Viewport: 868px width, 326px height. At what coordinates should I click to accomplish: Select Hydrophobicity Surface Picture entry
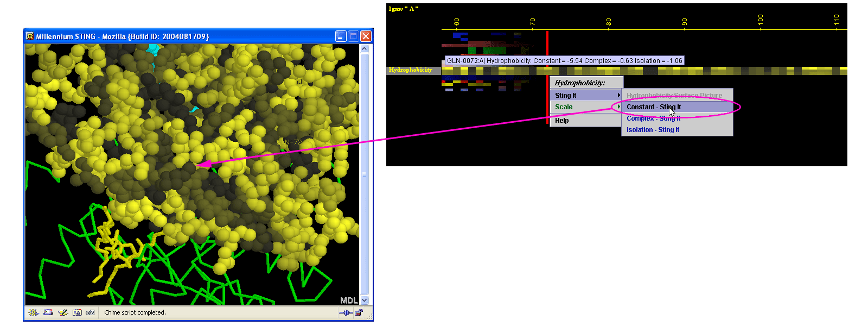(677, 96)
